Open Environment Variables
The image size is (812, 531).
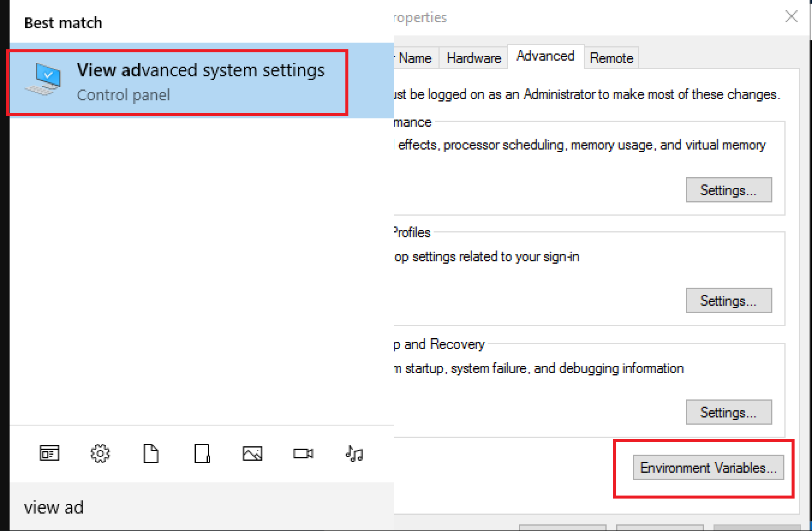click(707, 467)
